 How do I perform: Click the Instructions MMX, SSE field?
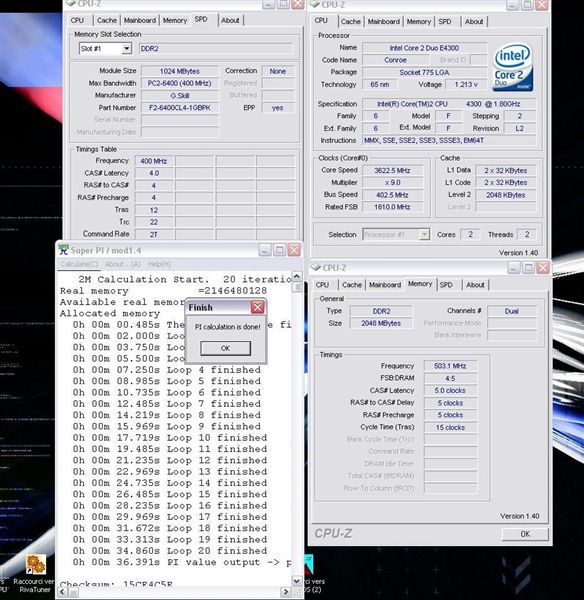(x=449, y=140)
